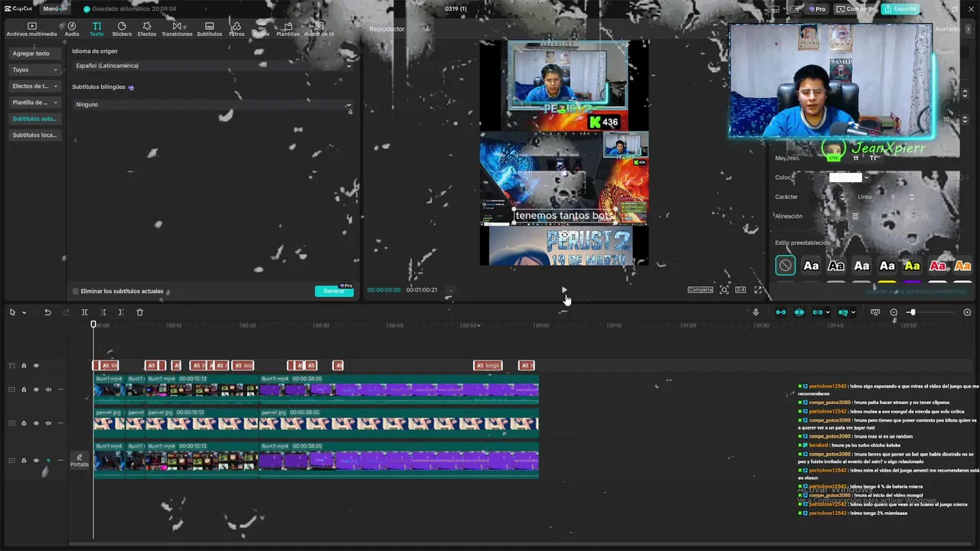Open the Transiciones tab
The height and width of the screenshot is (551, 980).
177,29
